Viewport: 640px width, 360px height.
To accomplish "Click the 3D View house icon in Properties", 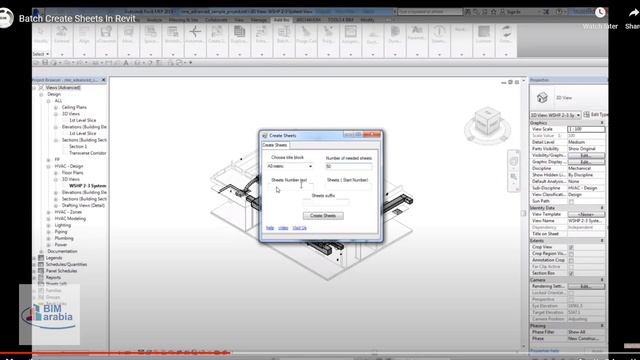I will coord(542,98).
